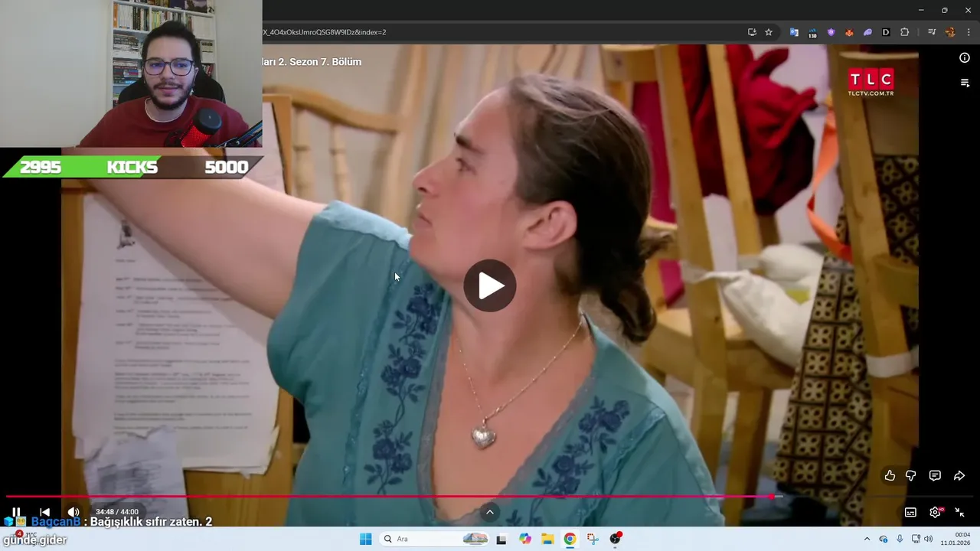Click the TLC channel logo watermark

(871, 82)
